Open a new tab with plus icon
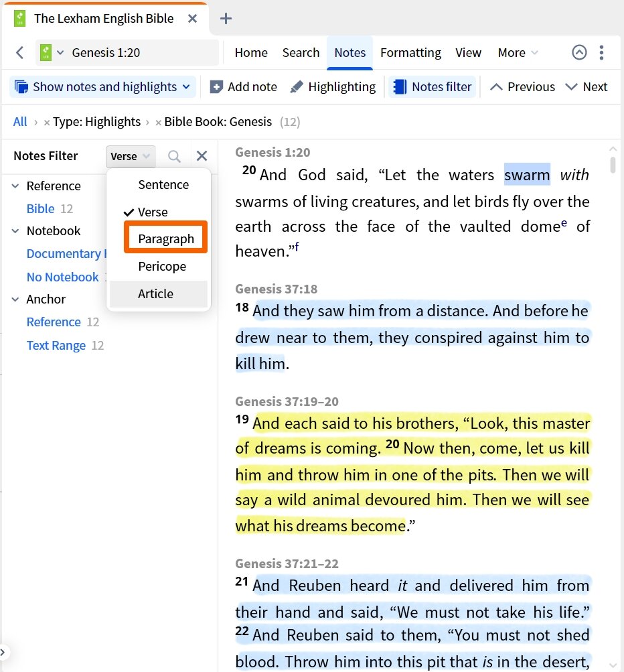 coord(226,19)
